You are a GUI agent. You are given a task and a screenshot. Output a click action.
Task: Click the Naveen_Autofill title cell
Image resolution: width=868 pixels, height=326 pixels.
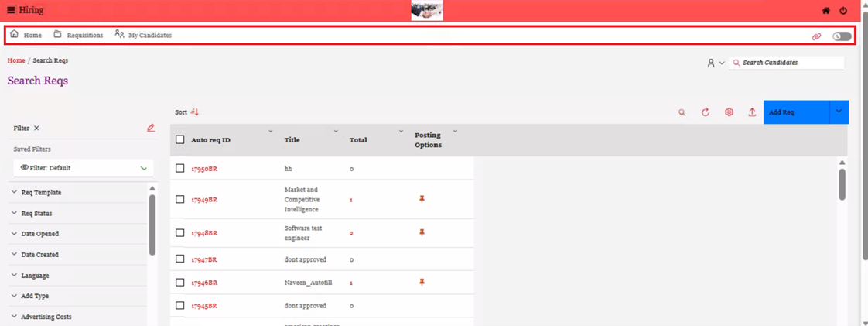click(x=308, y=283)
